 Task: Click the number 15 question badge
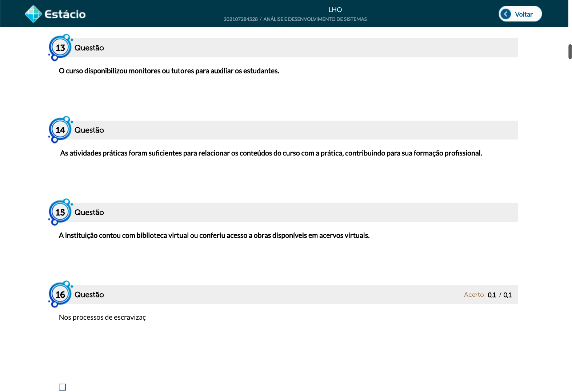tap(60, 212)
